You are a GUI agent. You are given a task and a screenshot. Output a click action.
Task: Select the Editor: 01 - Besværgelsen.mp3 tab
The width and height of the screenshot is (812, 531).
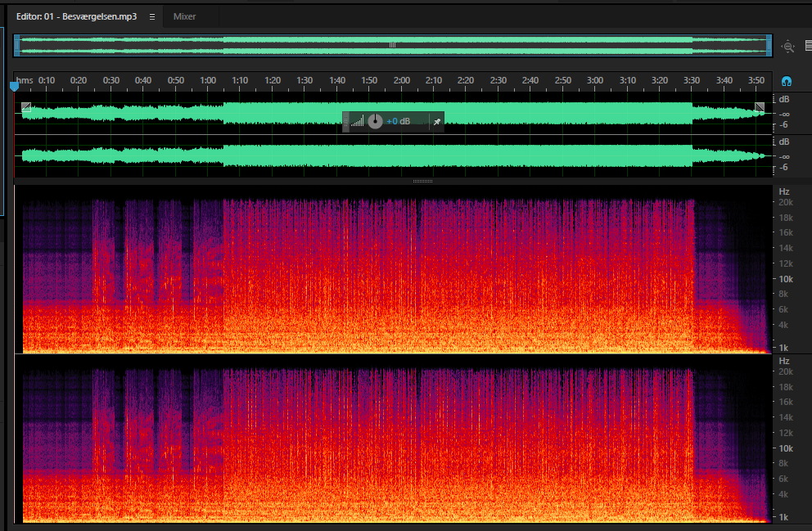click(x=77, y=16)
